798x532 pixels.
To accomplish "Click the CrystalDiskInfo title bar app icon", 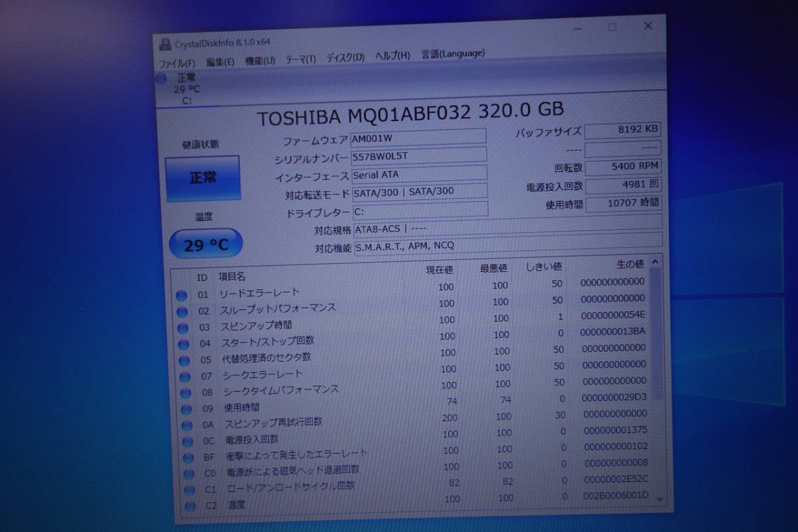I will coord(164,45).
